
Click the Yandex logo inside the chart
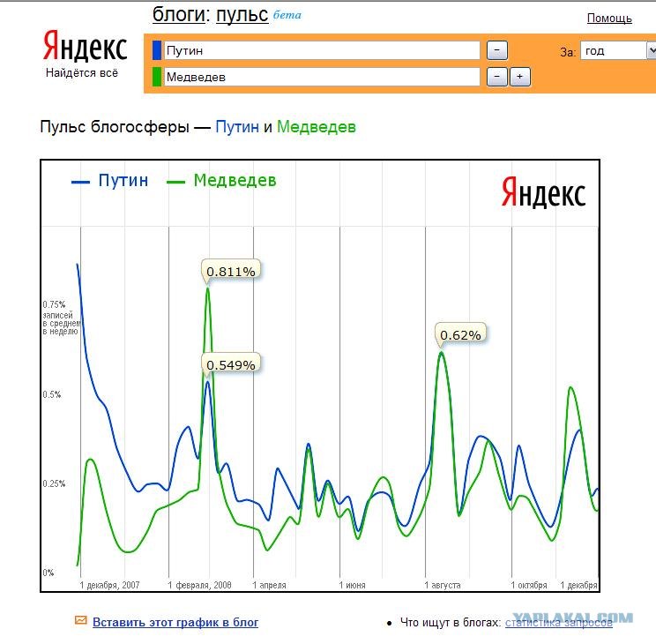(x=543, y=192)
